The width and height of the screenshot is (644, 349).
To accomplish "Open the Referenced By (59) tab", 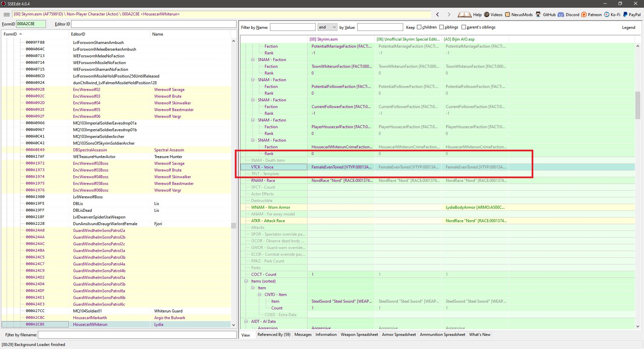I will (274, 335).
